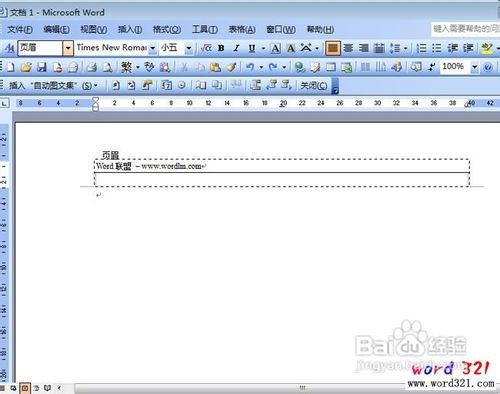Image resolution: width=500 pixels, height=394 pixels.
Task: Click the tab type selector on ruler
Action: pyautogui.click(x=4, y=103)
